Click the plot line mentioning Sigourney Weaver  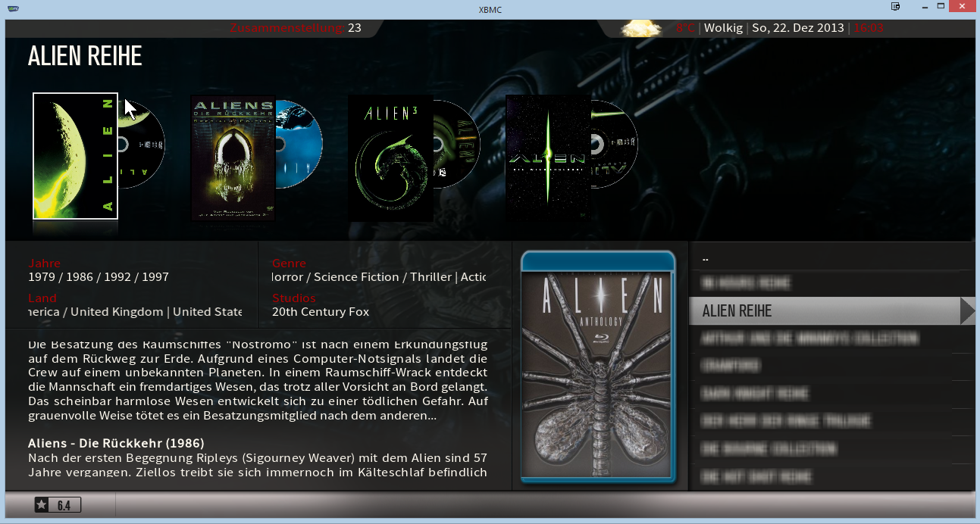click(258, 458)
